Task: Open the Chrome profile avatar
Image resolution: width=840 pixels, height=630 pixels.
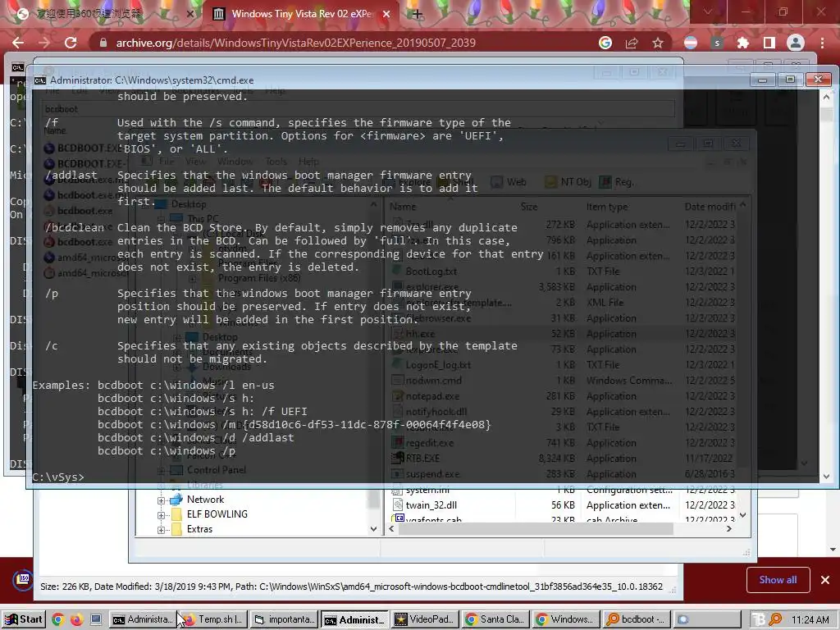Action: (x=796, y=43)
